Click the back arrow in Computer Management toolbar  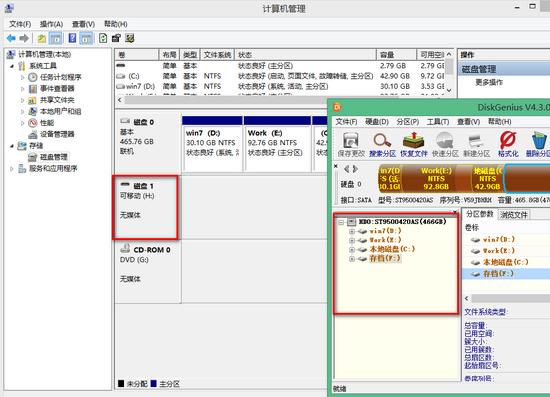point(11,38)
